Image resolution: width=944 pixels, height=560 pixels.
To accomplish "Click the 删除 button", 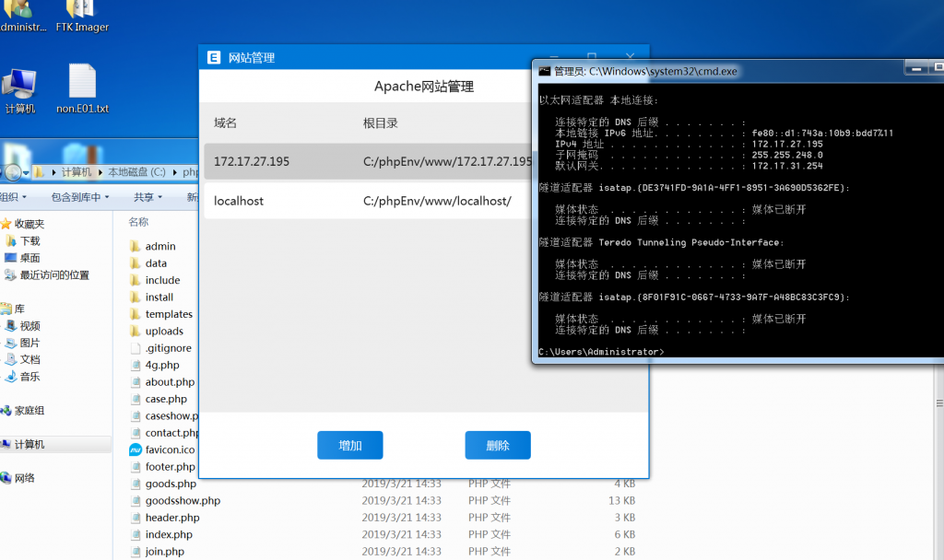I will 497,445.
